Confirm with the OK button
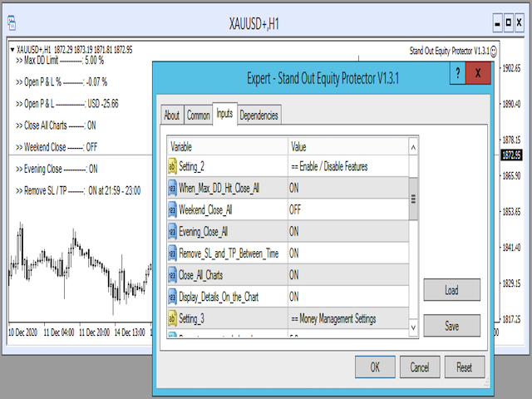Viewport: 532px width, 399px height. tap(375, 367)
